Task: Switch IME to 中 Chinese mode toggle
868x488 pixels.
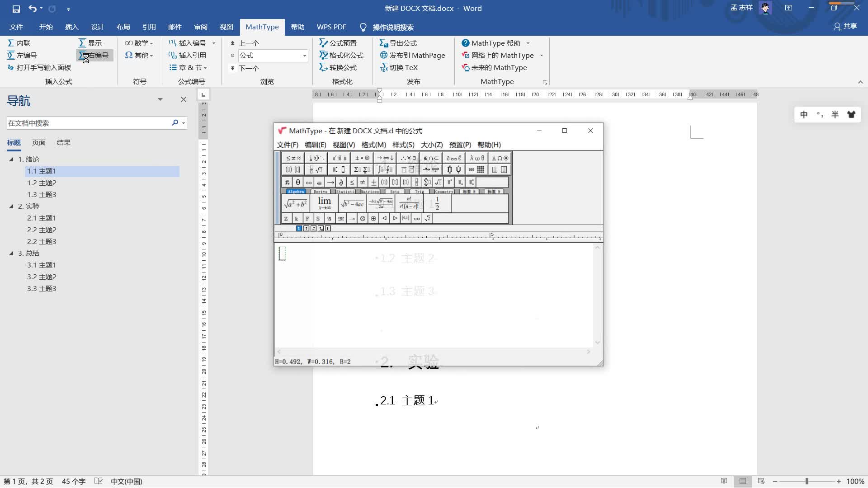Action: (x=804, y=115)
